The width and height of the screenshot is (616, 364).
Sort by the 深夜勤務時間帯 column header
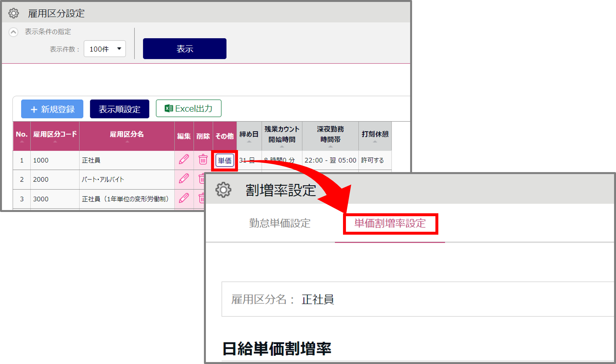pyautogui.click(x=330, y=136)
